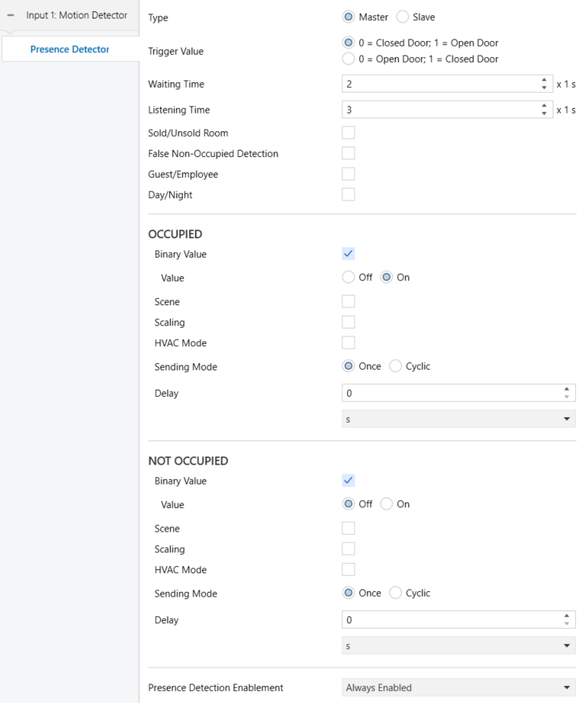Enable Scaling checkbox under NOT OCCUPIED
This screenshot has height=703, width=588.
click(x=349, y=548)
